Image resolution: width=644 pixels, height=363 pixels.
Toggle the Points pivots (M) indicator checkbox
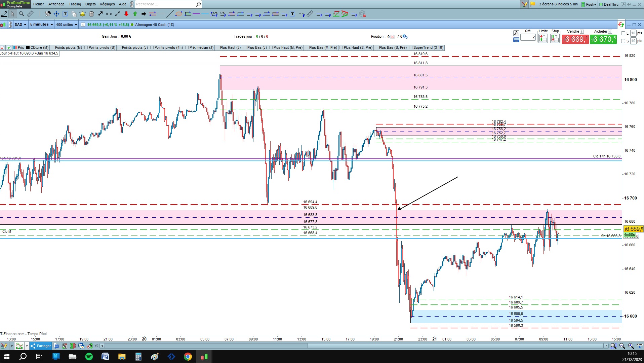pos(52,48)
